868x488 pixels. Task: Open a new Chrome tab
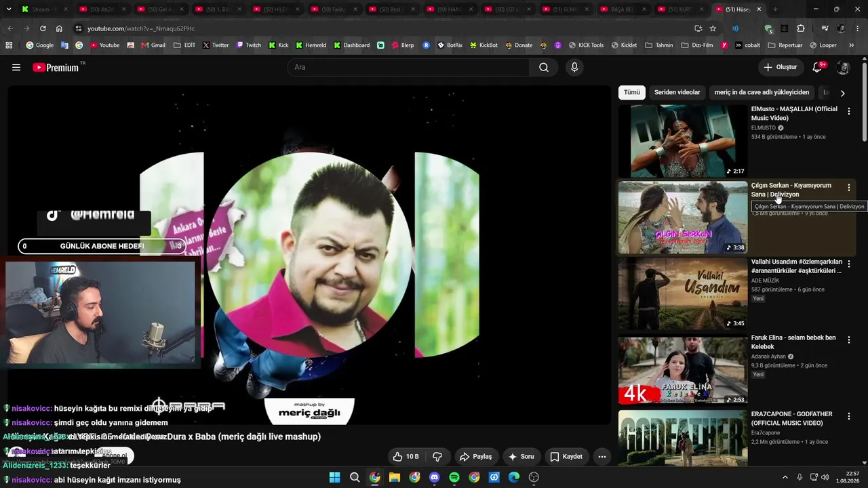coord(775,9)
